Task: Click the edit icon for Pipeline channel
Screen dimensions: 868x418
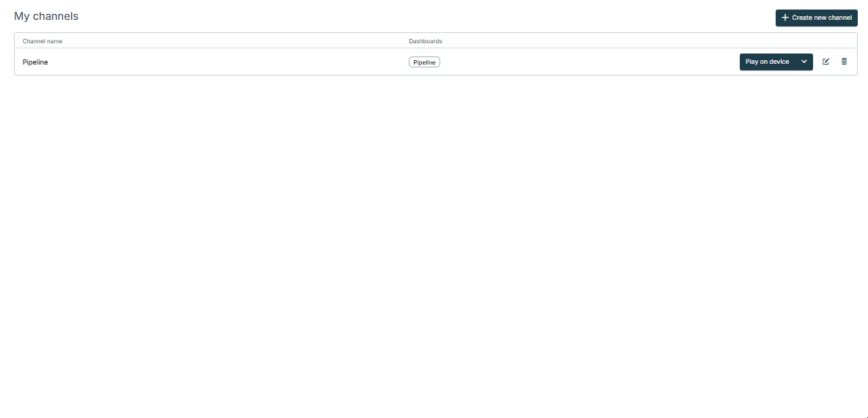Action: [826, 62]
